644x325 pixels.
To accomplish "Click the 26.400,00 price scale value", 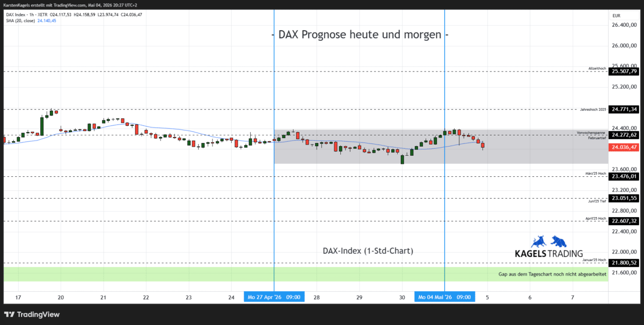I will pos(624,25).
